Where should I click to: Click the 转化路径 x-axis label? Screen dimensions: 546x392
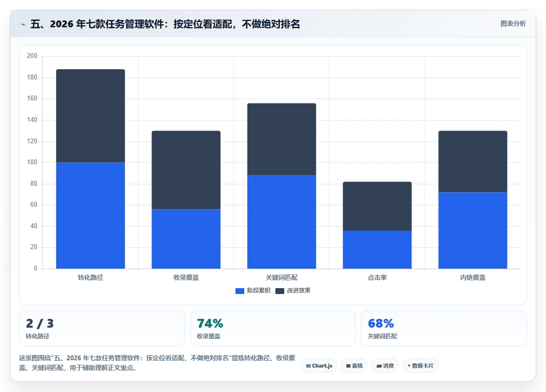click(91, 278)
